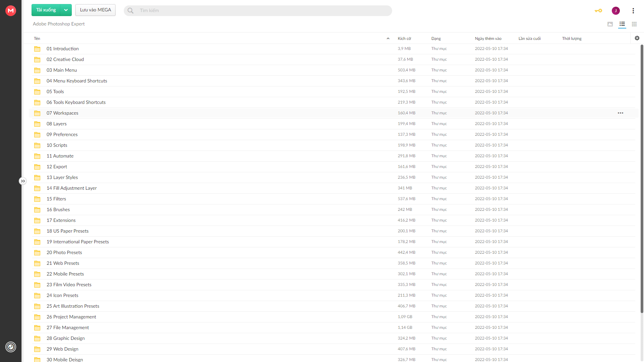Select the 26 Project Management folder
This screenshot has width=644, height=362.
coord(71,316)
